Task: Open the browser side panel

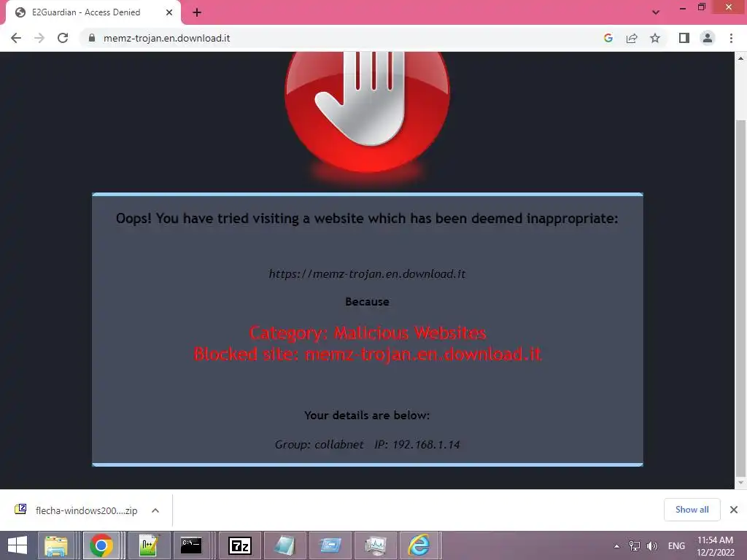Action: coord(684,38)
